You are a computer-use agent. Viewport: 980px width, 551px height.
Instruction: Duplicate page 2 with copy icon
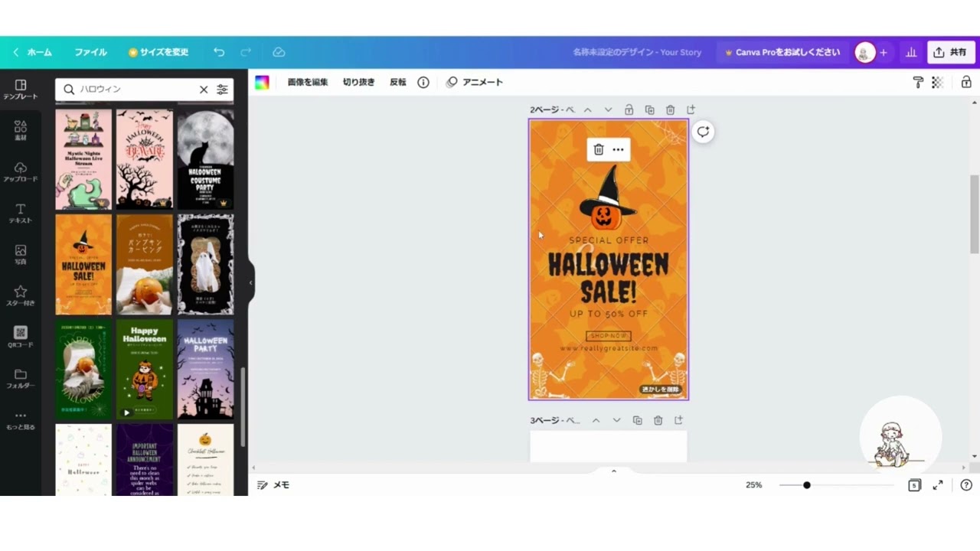[x=649, y=109]
